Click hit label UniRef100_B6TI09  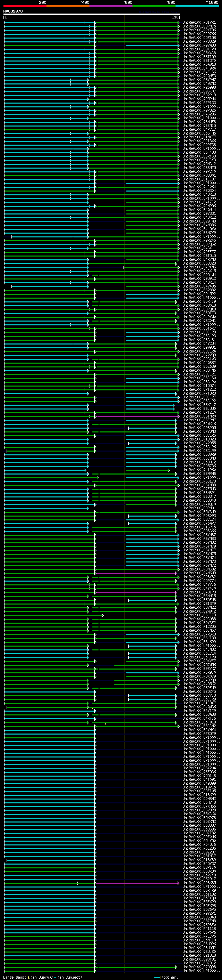(199, 57)
